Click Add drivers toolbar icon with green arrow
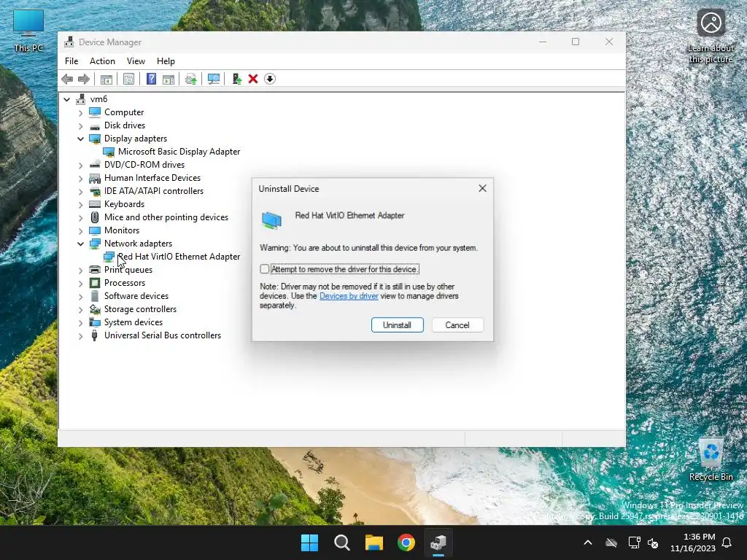The height and width of the screenshot is (560, 747). click(236, 79)
